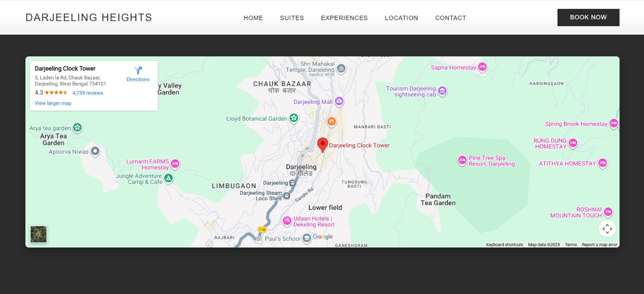
Task: Click the Map data ©2025 text
Action: coord(544,244)
